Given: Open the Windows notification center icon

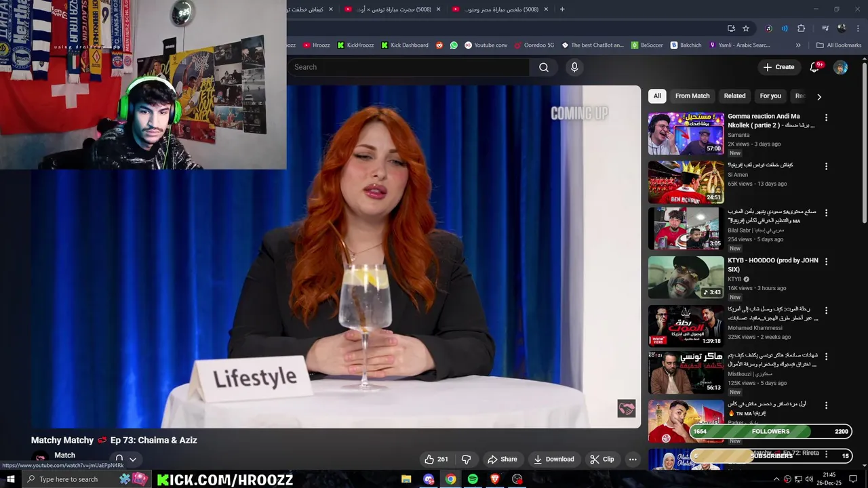Looking at the screenshot, I should [x=853, y=479].
